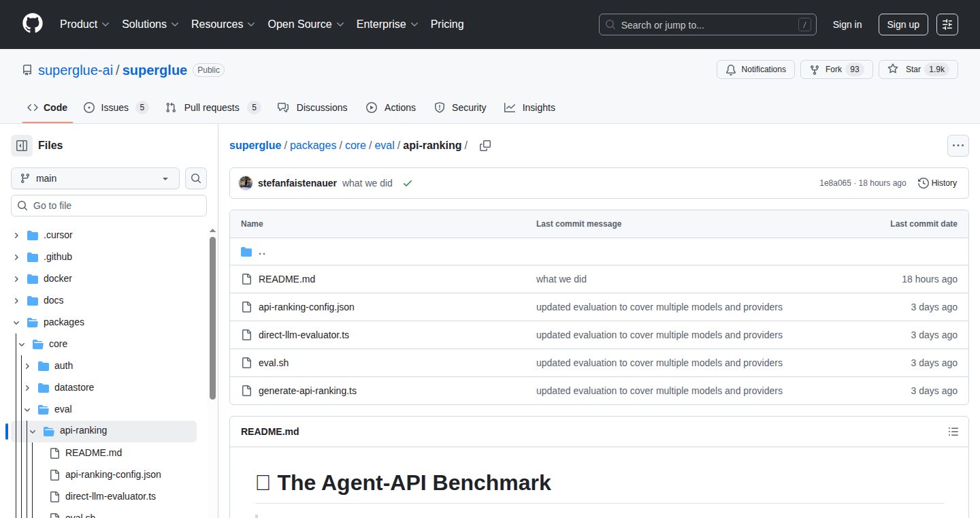The height and width of the screenshot is (518, 980).
Task: Click the GitHub logo icon
Action: pyautogui.click(x=33, y=25)
